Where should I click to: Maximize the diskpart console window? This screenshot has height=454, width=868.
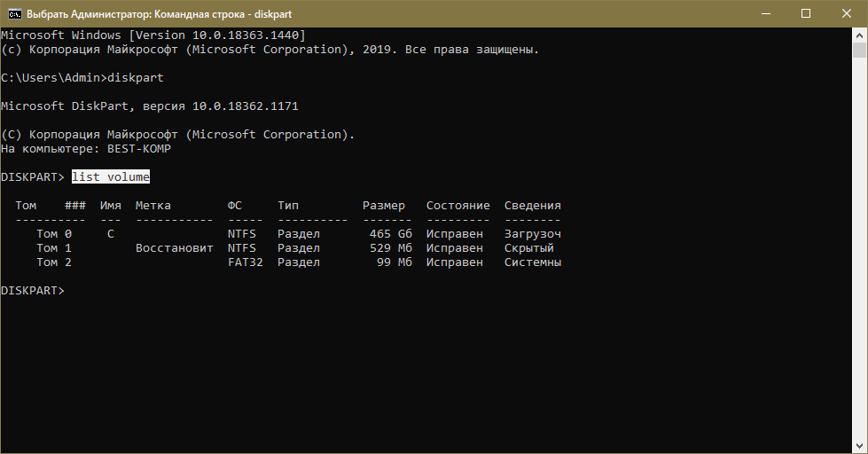tap(806, 13)
